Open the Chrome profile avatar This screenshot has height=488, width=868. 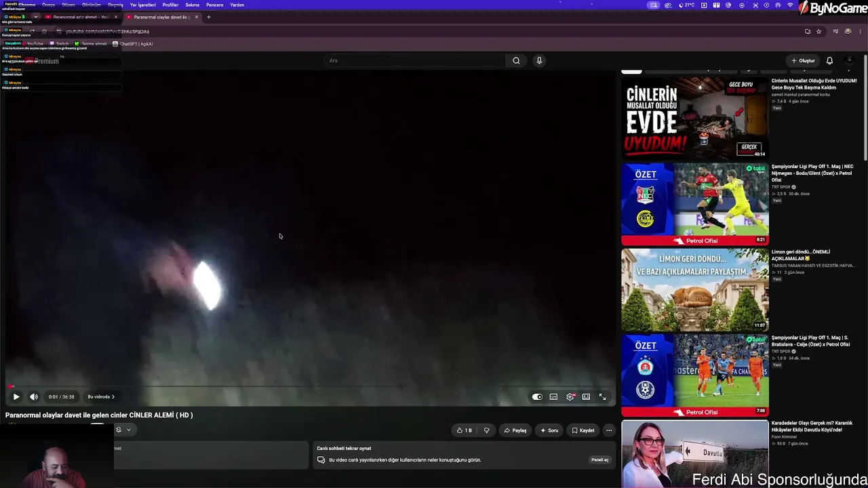848,31
